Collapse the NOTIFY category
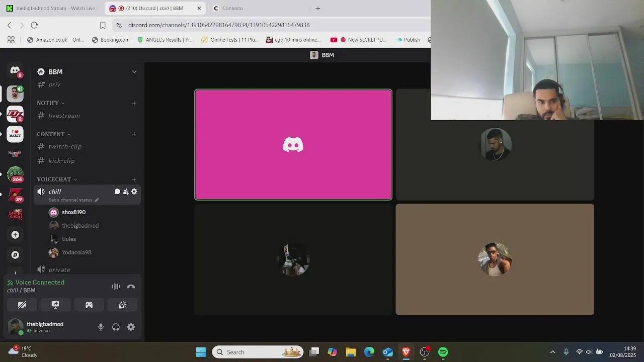Image resolution: width=644 pixels, height=362 pixels. click(x=50, y=103)
